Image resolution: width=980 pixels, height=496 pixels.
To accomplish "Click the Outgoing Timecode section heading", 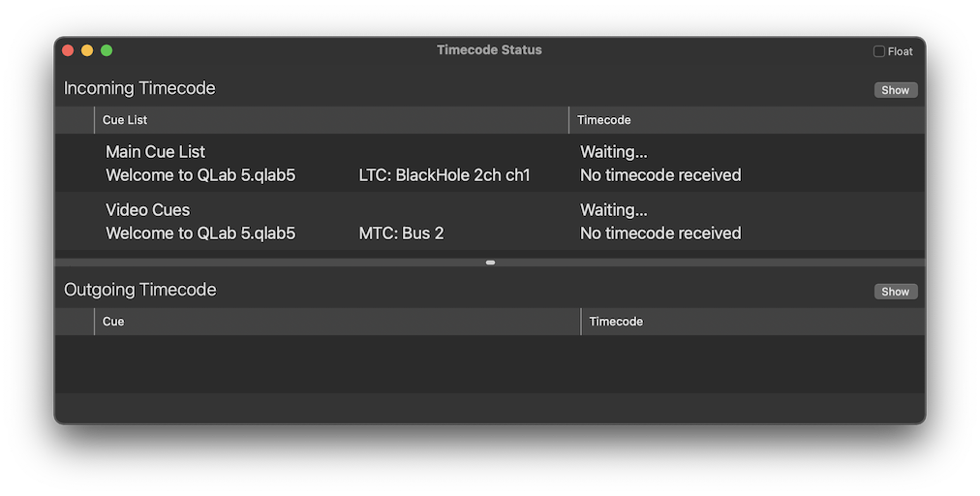I will (x=139, y=290).
